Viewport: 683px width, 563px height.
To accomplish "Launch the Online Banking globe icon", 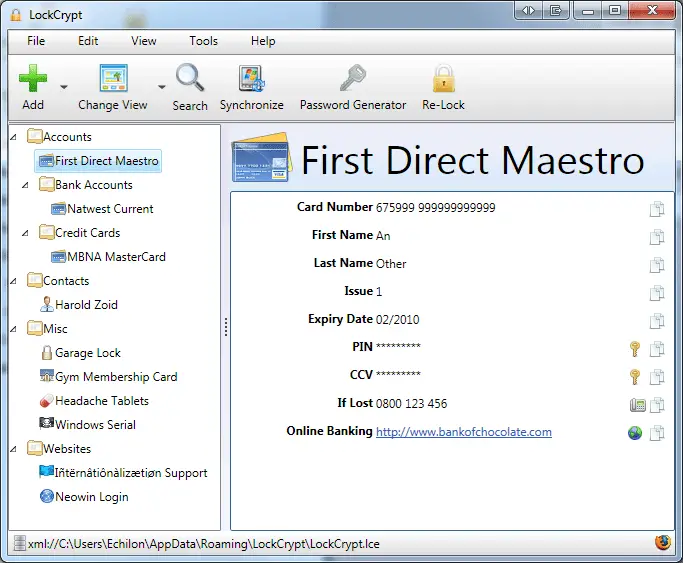I will tap(635, 433).
